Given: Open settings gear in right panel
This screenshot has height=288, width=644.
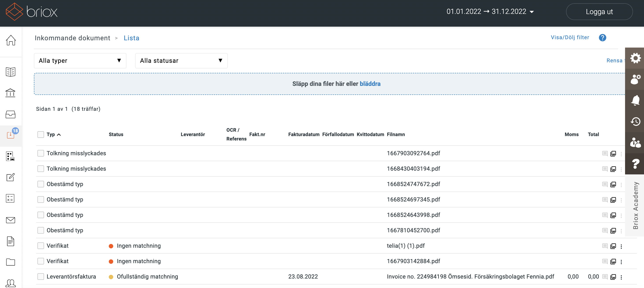Looking at the screenshot, I should 635,58.
